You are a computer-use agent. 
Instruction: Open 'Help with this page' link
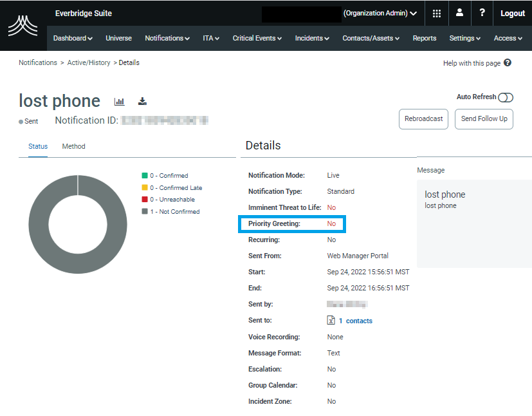(x=472, y=63)
